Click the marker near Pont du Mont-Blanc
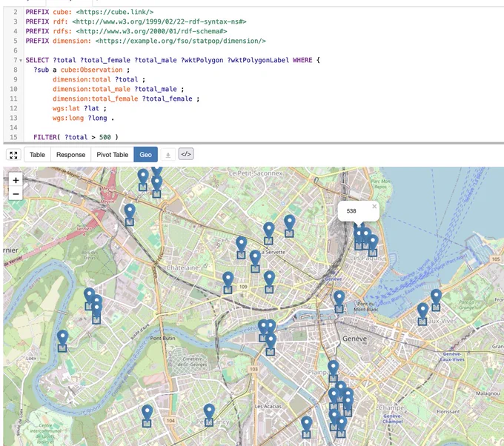 click(x=339, y=301)
